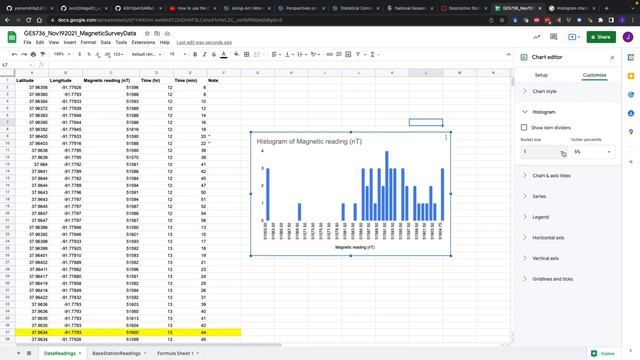The height and width of the screenshot is (360, 640).
Task: Open the borders tool
Action: pyautogui.click(x=247, y=54)
